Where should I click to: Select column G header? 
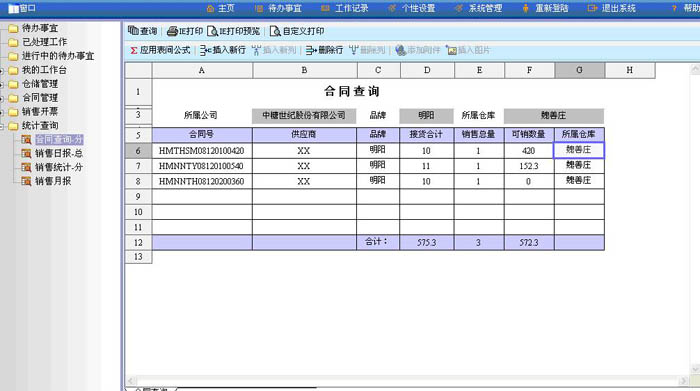tap(579, 70)
